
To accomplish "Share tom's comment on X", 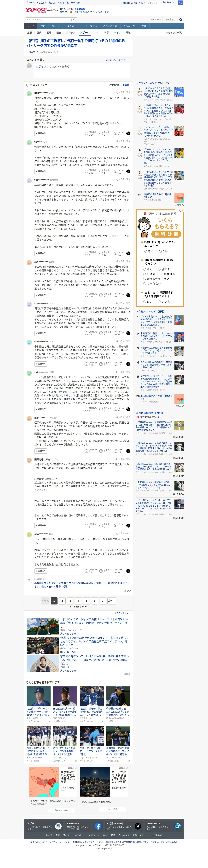I will point(128,253).
